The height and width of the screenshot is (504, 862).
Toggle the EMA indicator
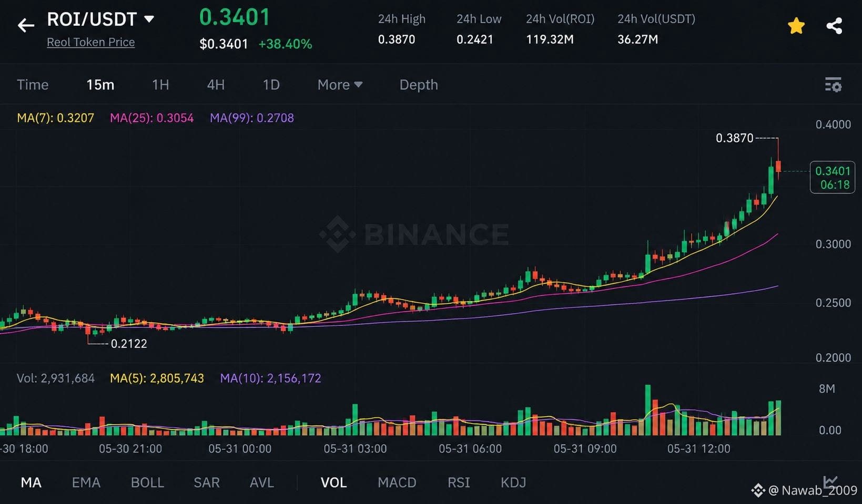point(86,482)
